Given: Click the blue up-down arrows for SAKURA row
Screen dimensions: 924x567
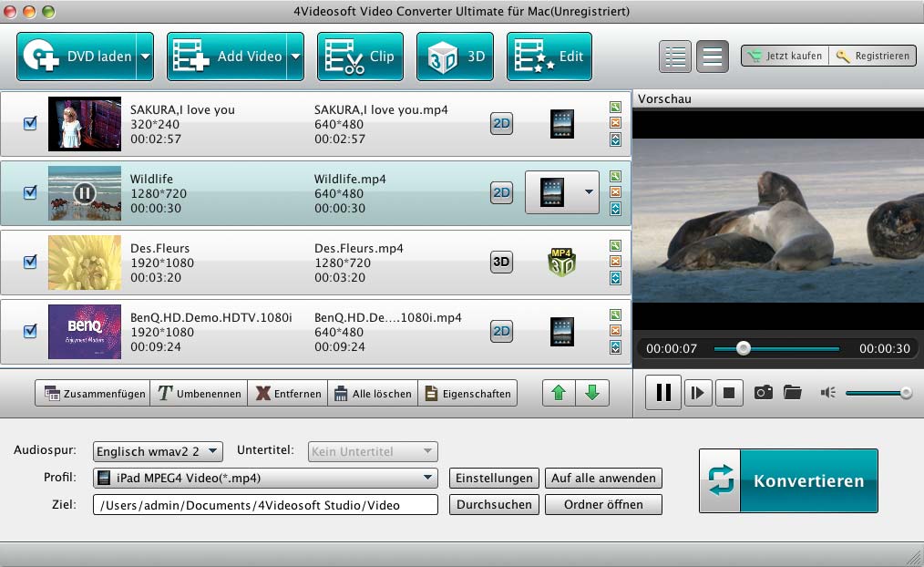Looking at the screenshot, I should [615, 139].
